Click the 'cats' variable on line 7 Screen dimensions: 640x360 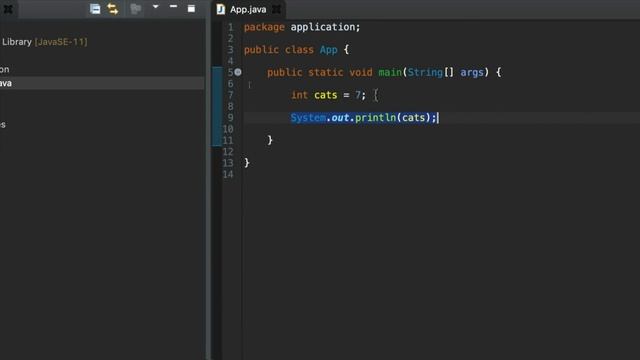point(325,95)
